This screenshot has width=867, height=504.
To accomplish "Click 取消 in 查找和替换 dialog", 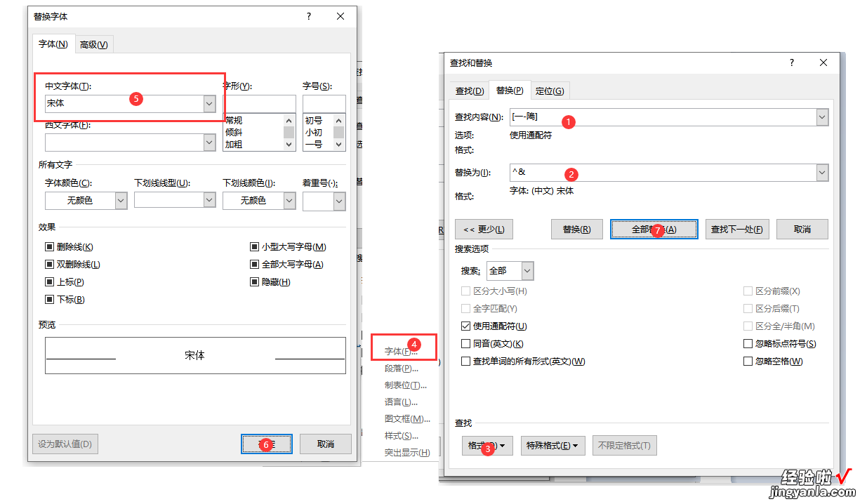I will [x=802, y=230].
